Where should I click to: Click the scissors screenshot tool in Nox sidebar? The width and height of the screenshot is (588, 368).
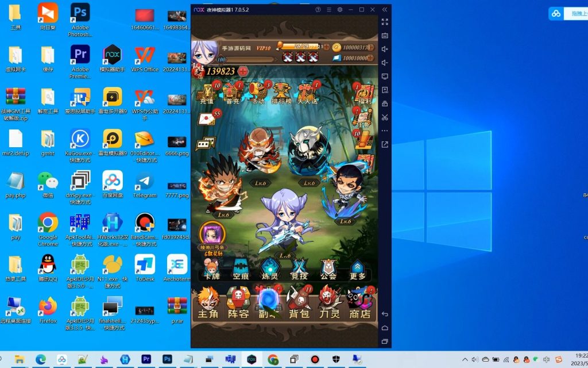point(385,117)
